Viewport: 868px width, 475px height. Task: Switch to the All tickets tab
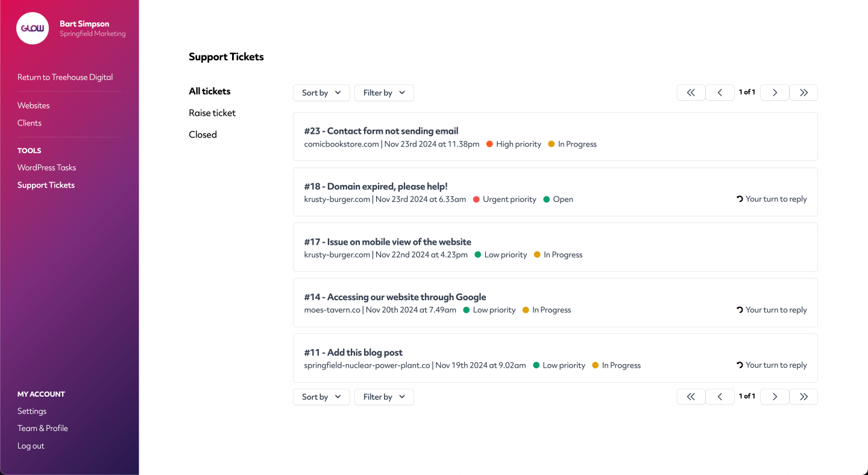coord(210,91)
